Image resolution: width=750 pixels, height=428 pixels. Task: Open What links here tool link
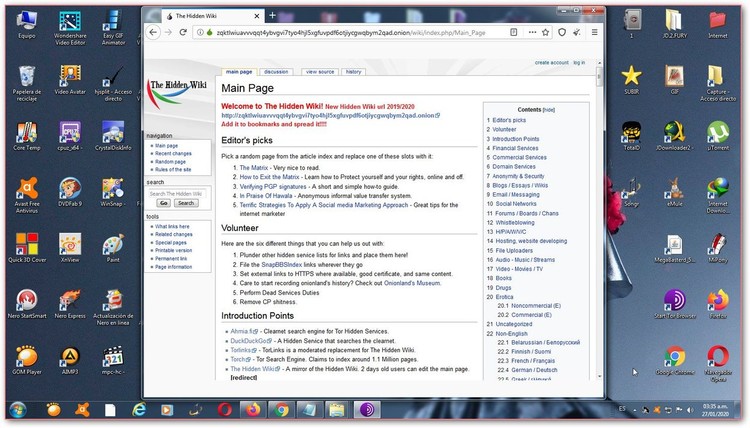pyautogui.click(x=172, y=227)
